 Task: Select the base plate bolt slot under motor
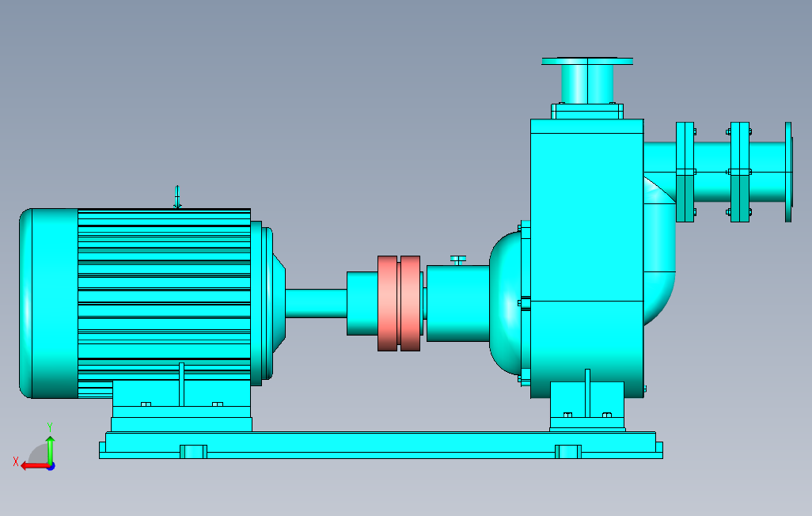pos(194,452)
